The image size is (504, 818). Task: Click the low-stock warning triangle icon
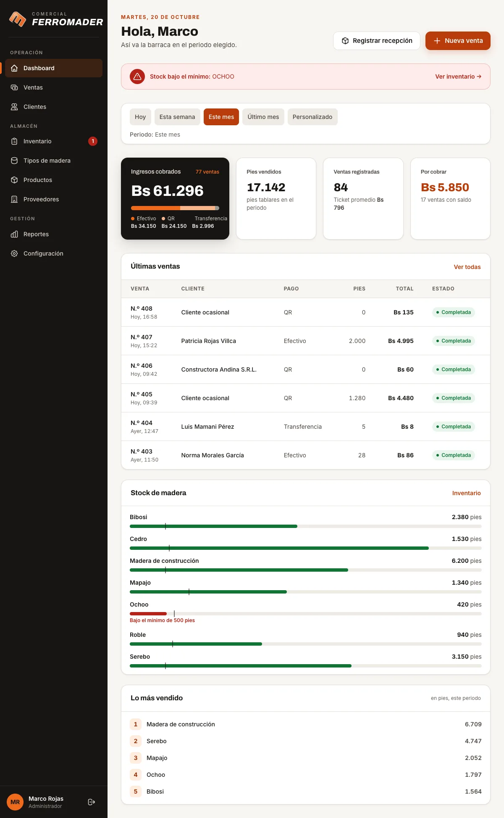tap(137, 77)
